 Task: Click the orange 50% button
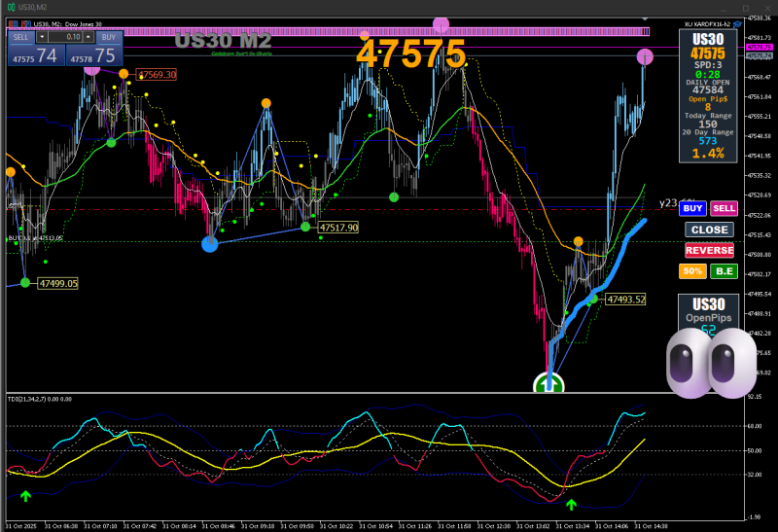[692, 271]
